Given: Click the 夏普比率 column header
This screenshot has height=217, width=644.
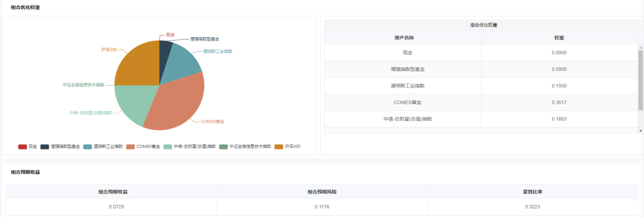Looking at the screenshot, I should pyautogui.click(x=532, y=191).
